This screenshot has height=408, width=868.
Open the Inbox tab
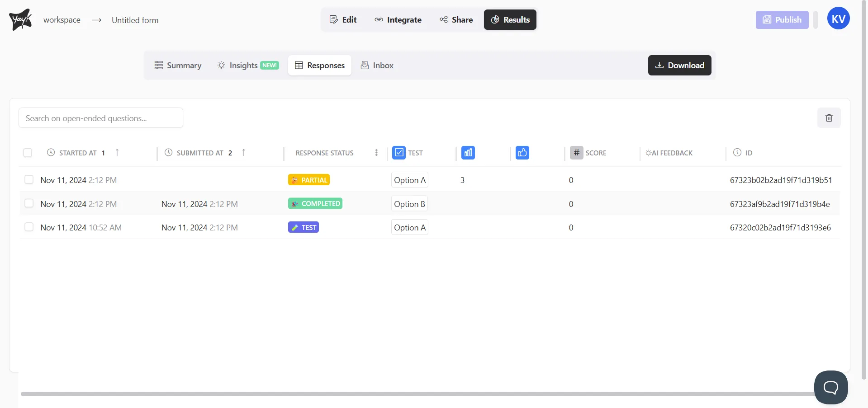[x=377, y=65]
